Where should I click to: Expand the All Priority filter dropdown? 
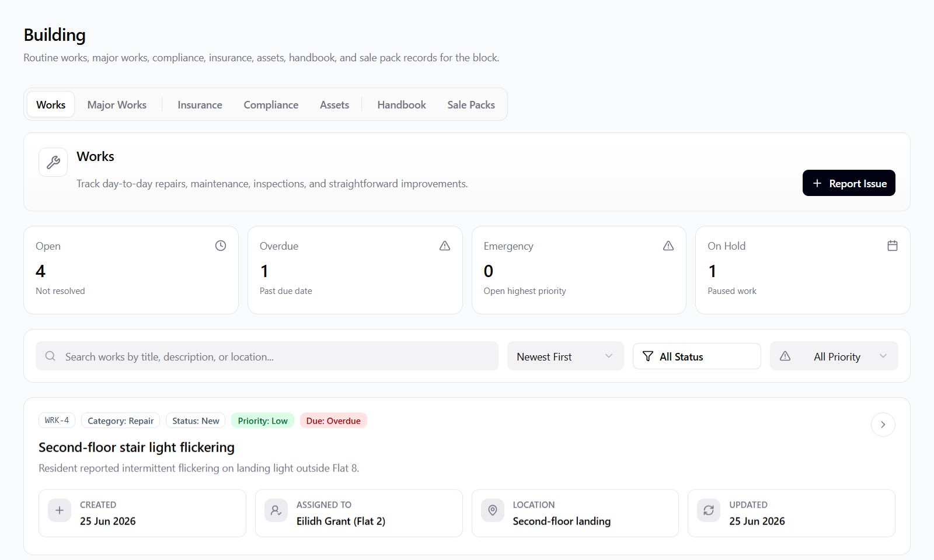point(834,356)
